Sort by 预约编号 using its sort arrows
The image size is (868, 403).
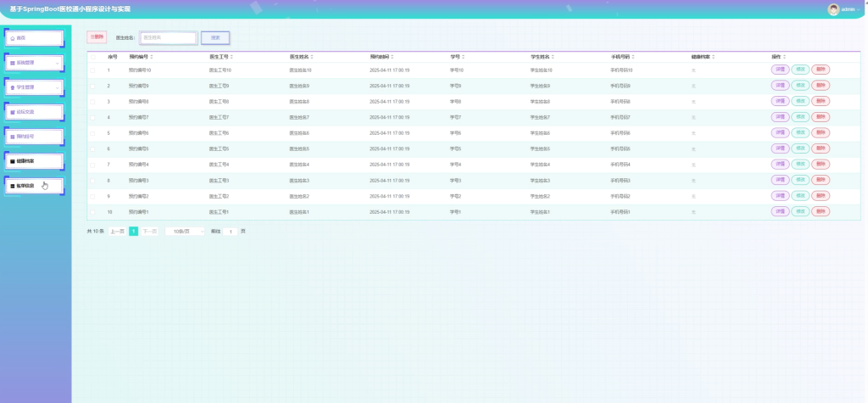tap(151, 57)
